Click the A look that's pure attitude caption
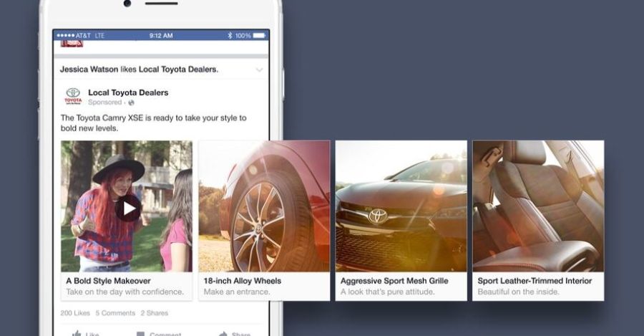Viewport: 644px width, 336px height. pos(387,292)
